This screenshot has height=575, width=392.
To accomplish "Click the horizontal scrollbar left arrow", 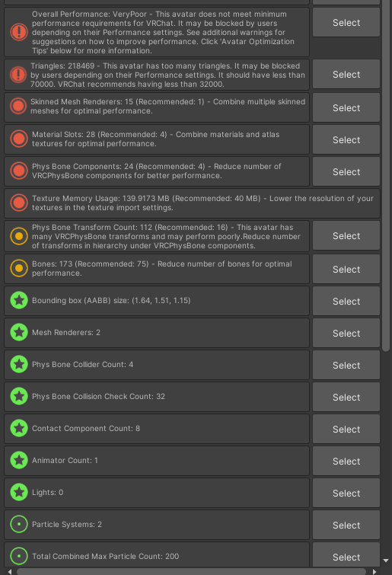I will pos(10,572).
